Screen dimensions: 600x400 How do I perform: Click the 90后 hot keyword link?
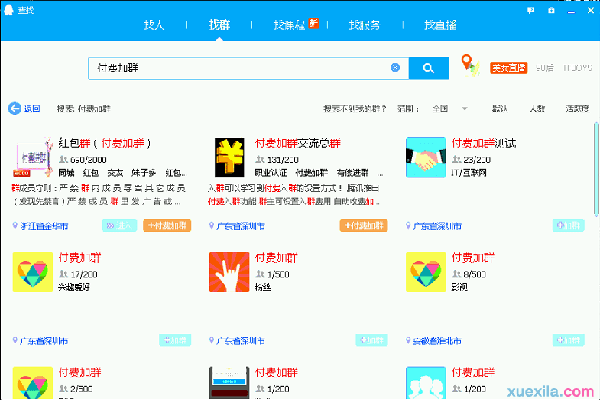click(545, 68)
